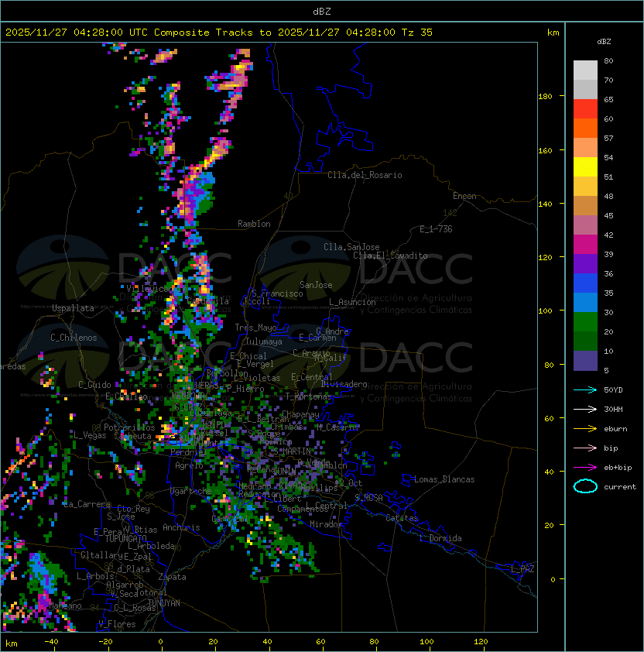Pick the light blue 30-35 dBZ swatch
This screenshot has height=652, width=644.
[x=585, y=302]
